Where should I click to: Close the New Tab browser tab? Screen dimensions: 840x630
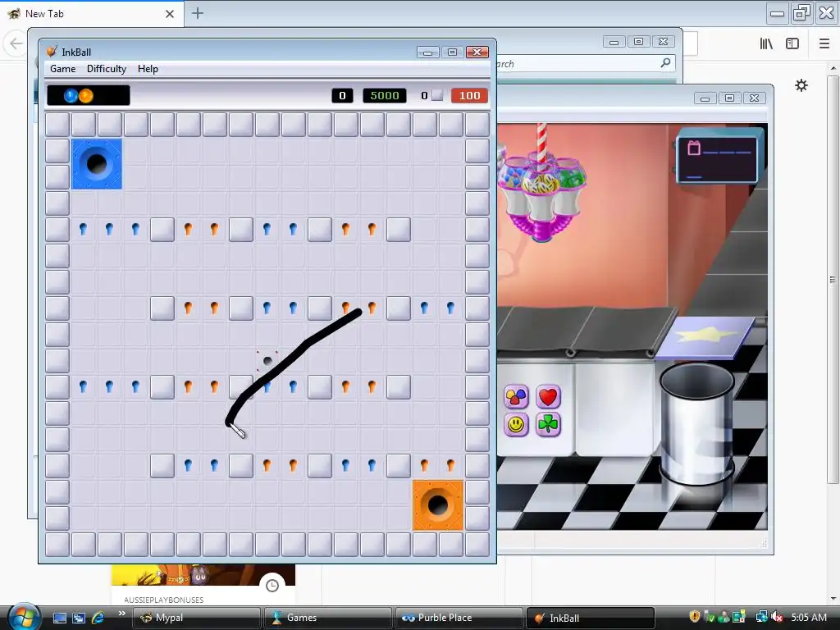tap(170, 14)
